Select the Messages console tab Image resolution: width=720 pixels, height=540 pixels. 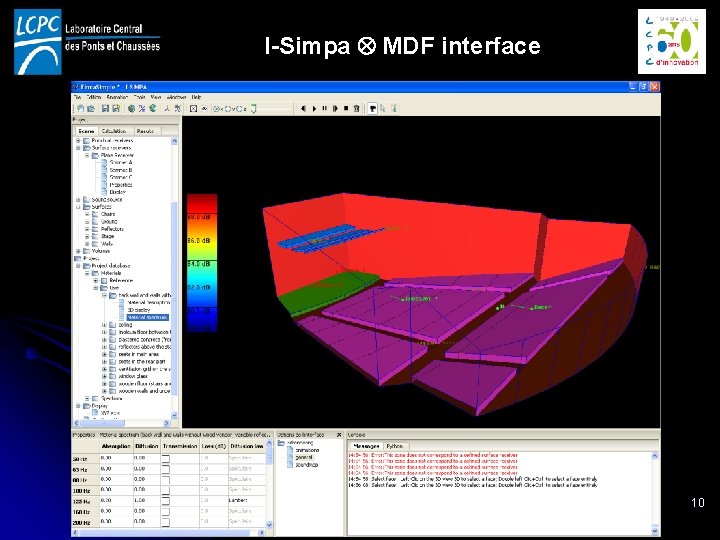point(366,446)
